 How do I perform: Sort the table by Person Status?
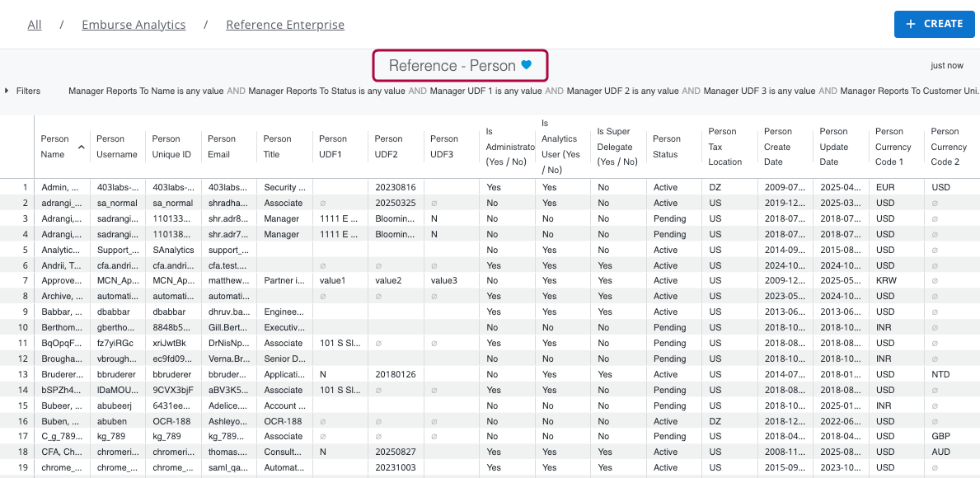coord(673,147)
